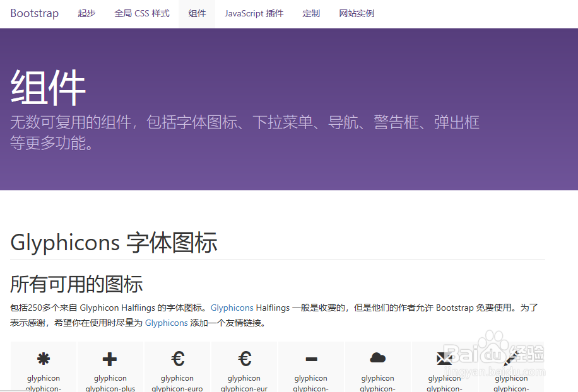
Task: Click the large white '组件' banner title
Action: pyautogui.click(x=48, y=88)
